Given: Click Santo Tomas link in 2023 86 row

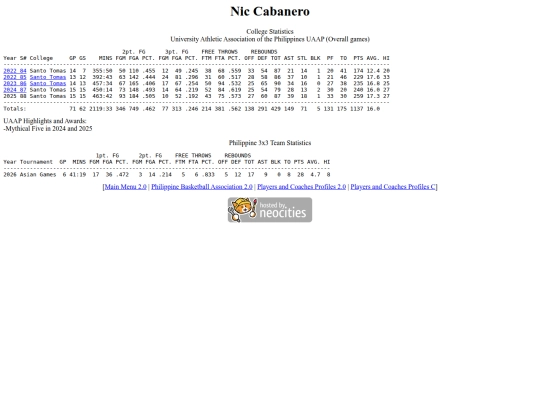Looking at the screenshot, I should click(x=48, y=83).
